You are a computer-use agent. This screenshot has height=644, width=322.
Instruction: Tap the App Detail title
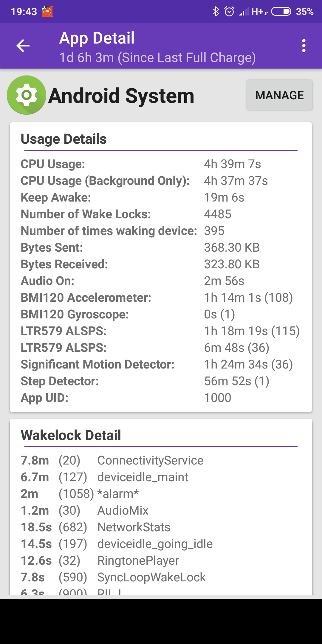(97, 38)
